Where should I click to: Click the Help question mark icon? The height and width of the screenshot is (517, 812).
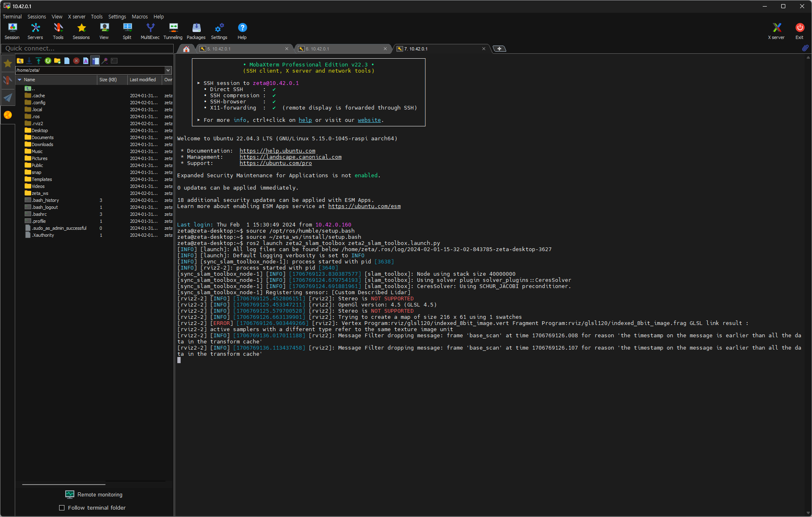pyautogui.click(x=242, y=31)
